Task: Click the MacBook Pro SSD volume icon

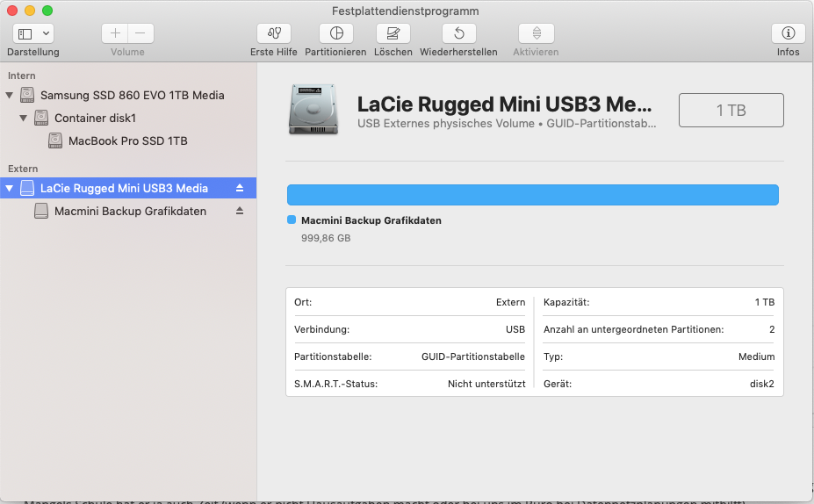Action: coord(55,140)
